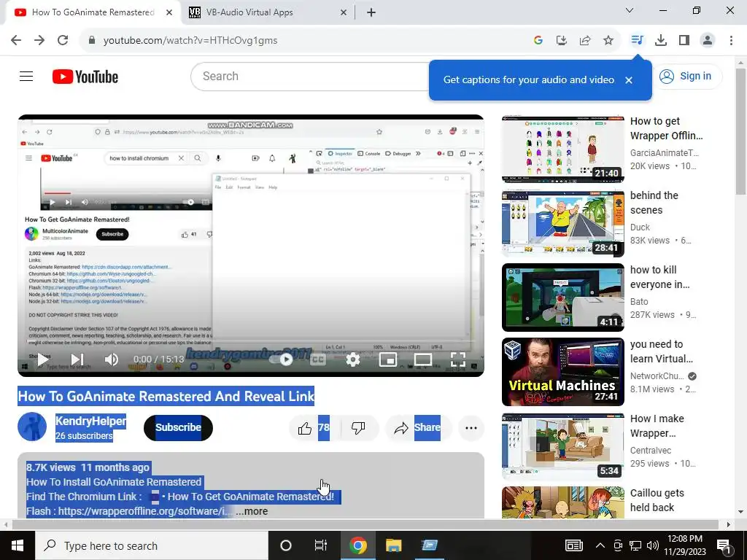Click the Share button below video
The width and height of the screenshot is (747, 560).
(x=418, y=427)
